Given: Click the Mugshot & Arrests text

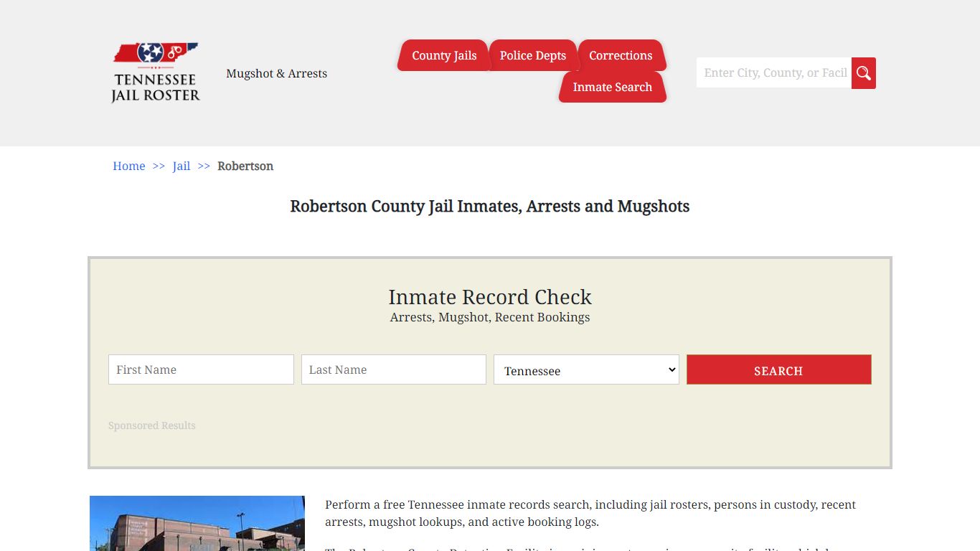Looking at the screenshot, I should 276,73.
